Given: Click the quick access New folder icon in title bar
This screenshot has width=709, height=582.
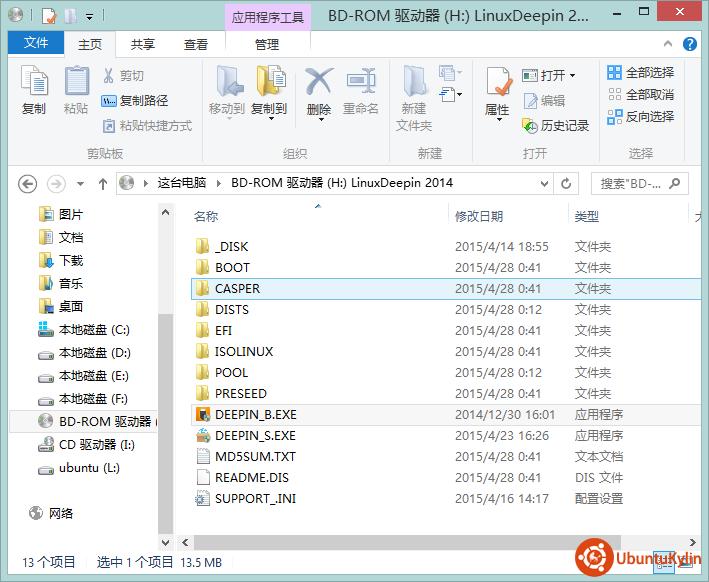Looking at the screenshot, I should [x=71, y=16].
